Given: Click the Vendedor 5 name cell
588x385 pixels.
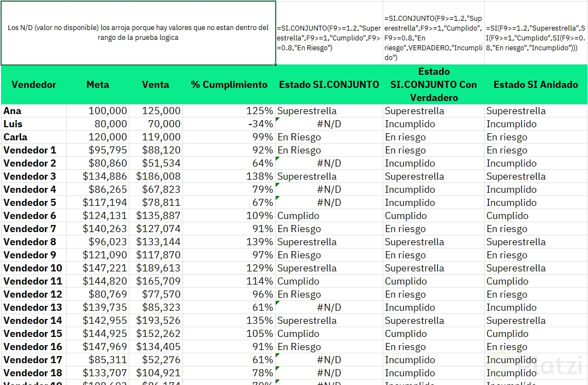Looking at the screenshot, I should pyautogui.click(x=34, y=203).
